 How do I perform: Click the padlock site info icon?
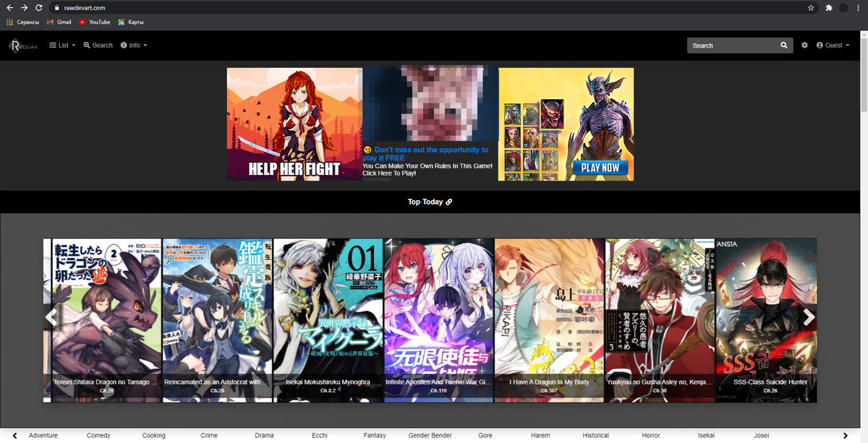57,7
